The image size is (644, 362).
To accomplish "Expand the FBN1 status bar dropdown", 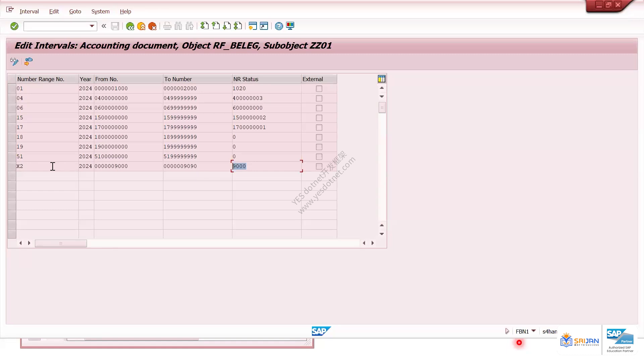I will click(534, 331).
